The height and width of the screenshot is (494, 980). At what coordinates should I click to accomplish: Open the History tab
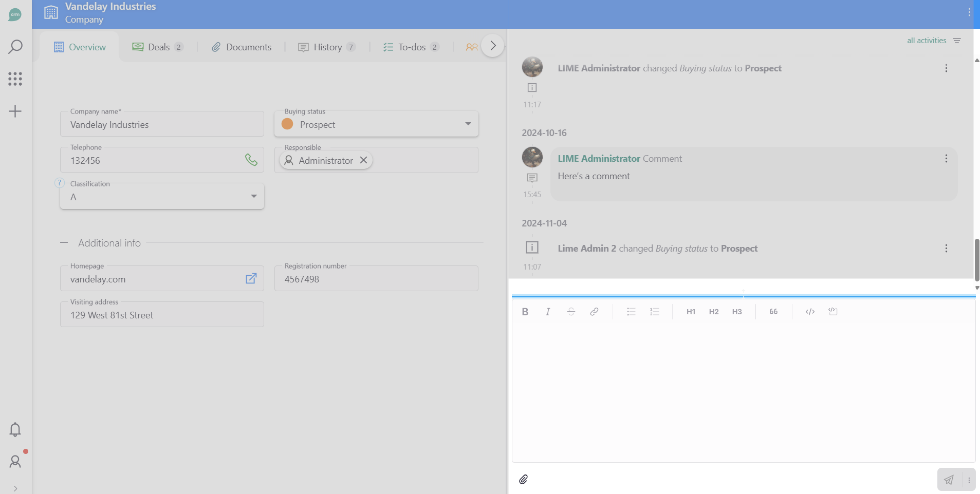point(327,47)
